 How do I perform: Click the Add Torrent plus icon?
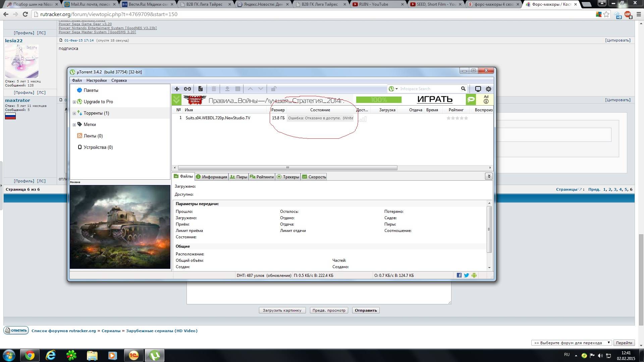(x=177, y=89)
